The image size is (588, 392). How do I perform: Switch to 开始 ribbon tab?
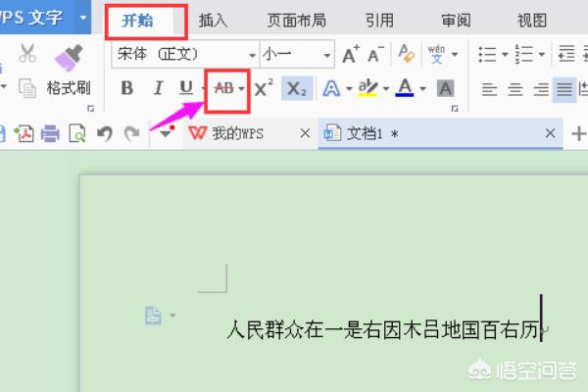tap(137, 21)
